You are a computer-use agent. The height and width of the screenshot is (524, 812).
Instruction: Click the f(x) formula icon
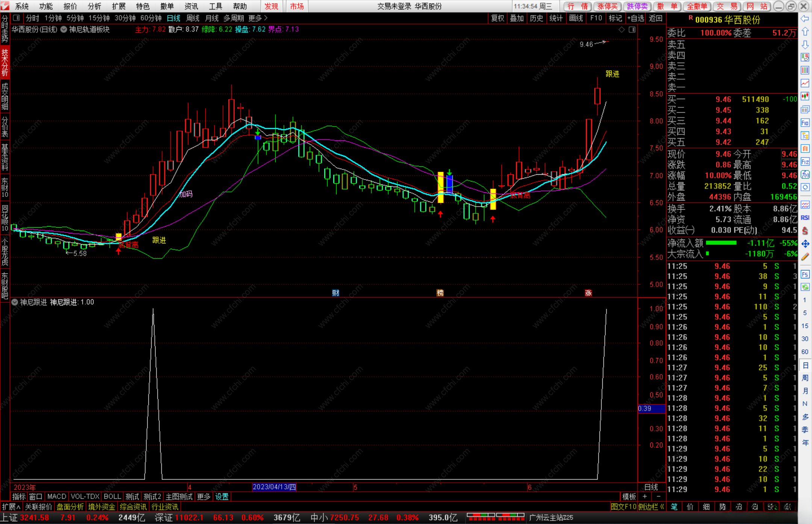pyautogui.click(x=805, y=175)
